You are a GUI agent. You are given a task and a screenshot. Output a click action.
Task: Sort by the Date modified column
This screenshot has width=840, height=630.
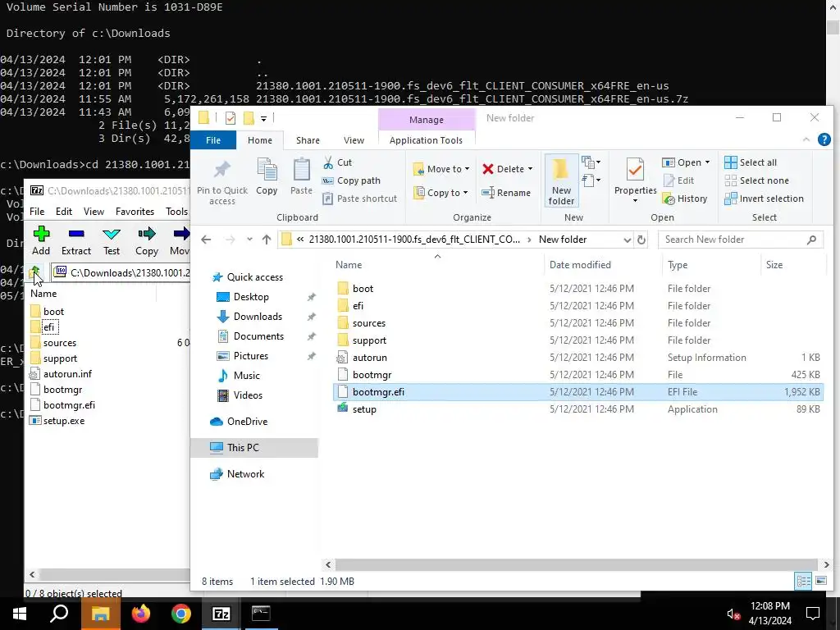point(580,265)
